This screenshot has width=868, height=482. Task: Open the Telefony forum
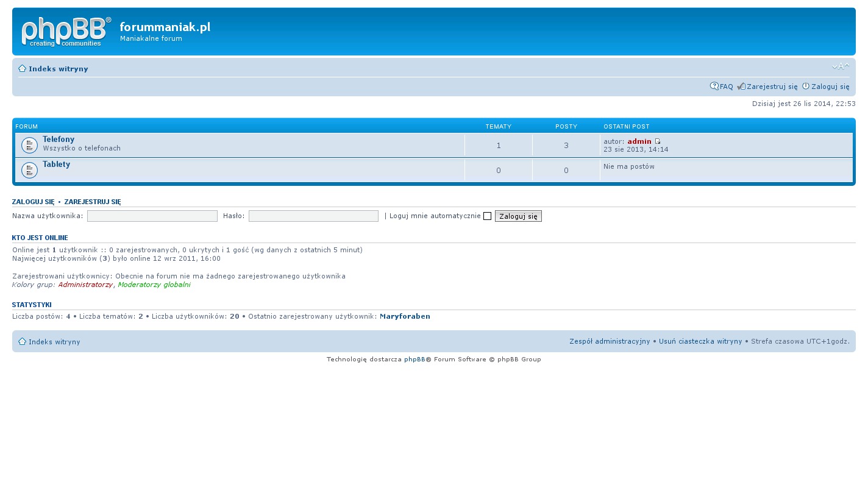[x=59, y=140]
